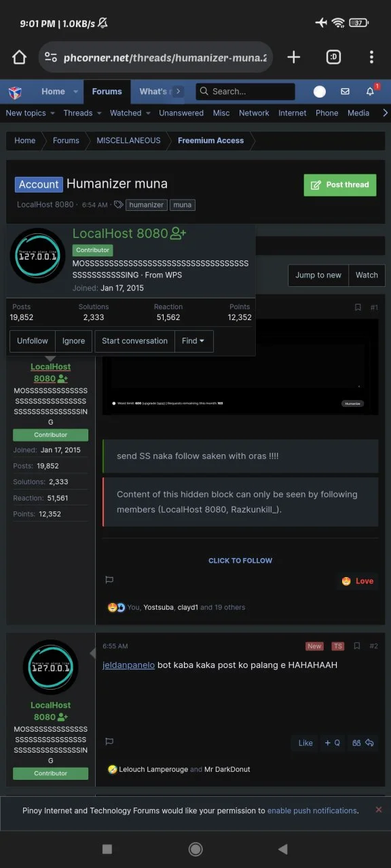Like post #2
Screen dimensions: 391x868
(x=305, y=743)
